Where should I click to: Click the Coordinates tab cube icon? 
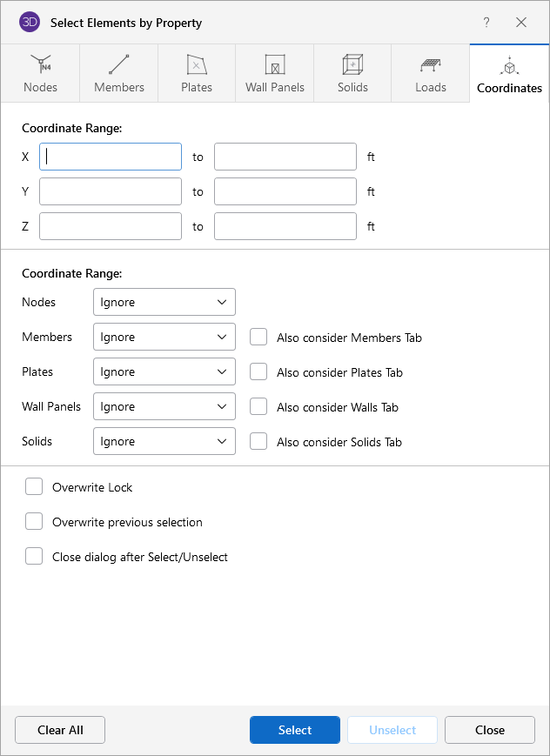[x=510, y=65]
